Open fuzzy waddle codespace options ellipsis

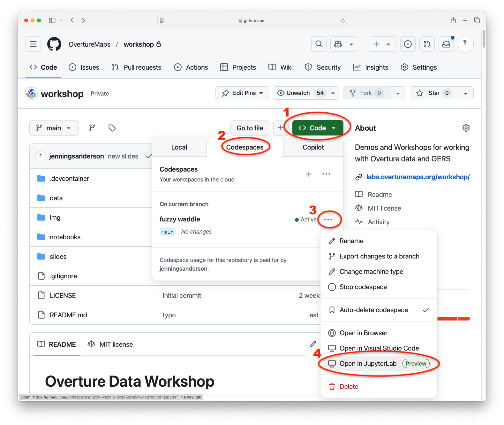pyautogui.click(x=328, y=220)
